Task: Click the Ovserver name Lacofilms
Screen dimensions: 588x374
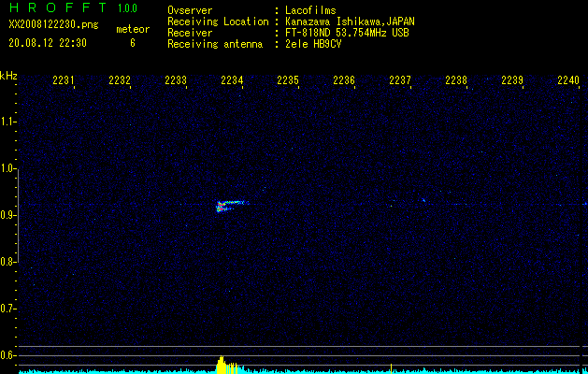Action: (310, 10)
